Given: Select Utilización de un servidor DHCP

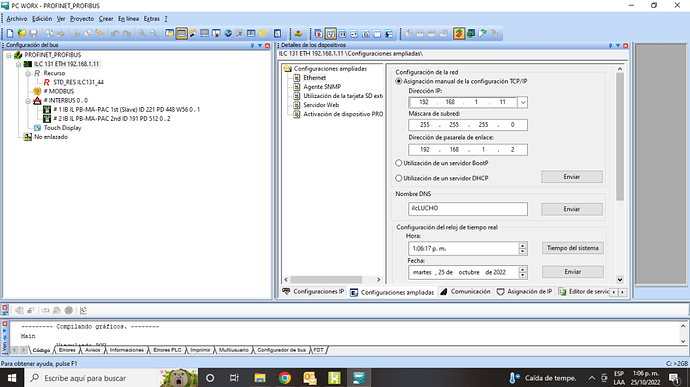Looking at the screenshot, I should coord(399,178).
